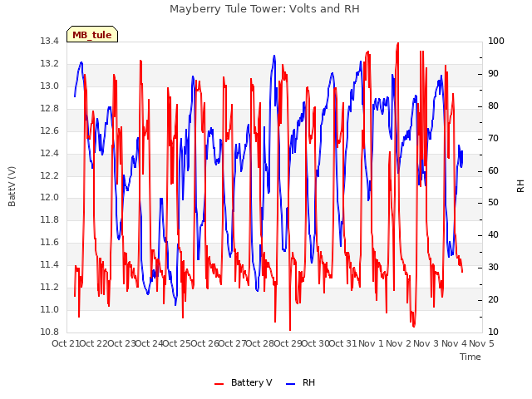Click the 60 RH tick label
Image resolution: width=532 pixels, height=399 pixels.
click(x=493, y=170)
